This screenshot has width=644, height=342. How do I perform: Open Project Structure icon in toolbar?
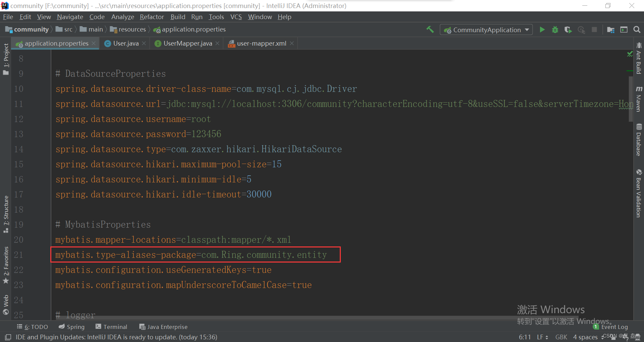tap(611, 30)
